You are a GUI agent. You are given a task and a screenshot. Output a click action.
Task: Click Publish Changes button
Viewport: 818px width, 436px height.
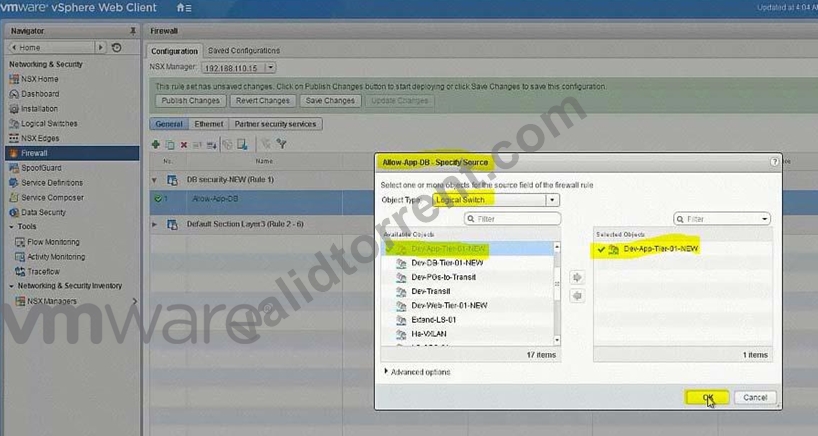click(x=190, y=101)
